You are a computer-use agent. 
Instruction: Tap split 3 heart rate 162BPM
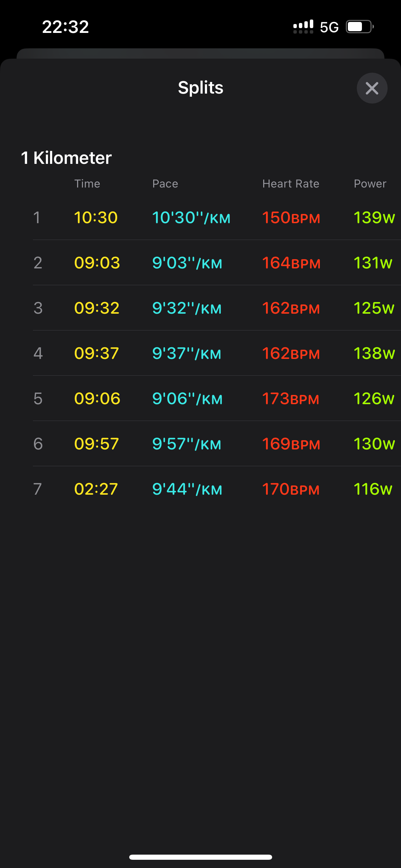[291, 308]
